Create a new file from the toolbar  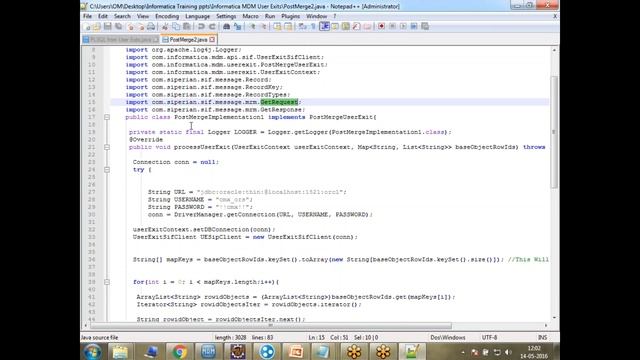(87, 27)
